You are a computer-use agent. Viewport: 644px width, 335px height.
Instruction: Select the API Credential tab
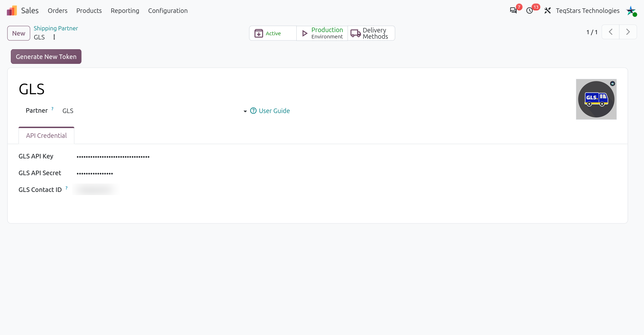(46, 135)
